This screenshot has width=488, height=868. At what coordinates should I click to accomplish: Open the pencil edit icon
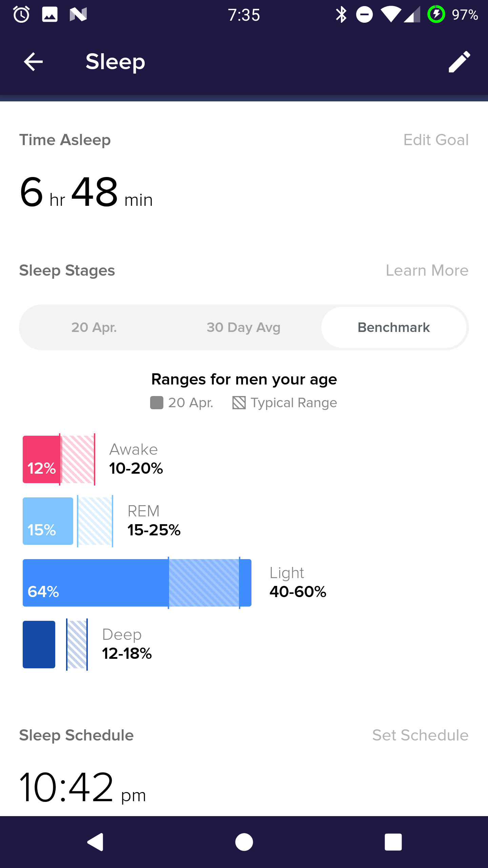[x=459, y=62]
